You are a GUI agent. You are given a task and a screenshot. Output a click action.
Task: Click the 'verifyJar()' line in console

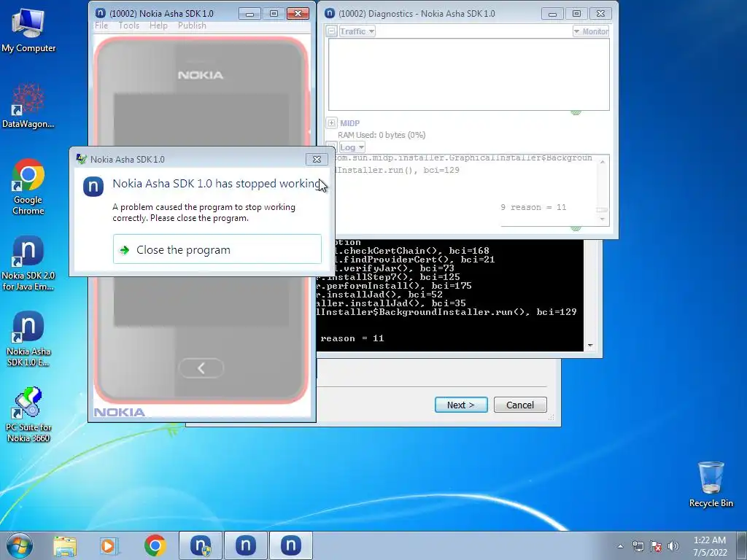pos(395,268)
